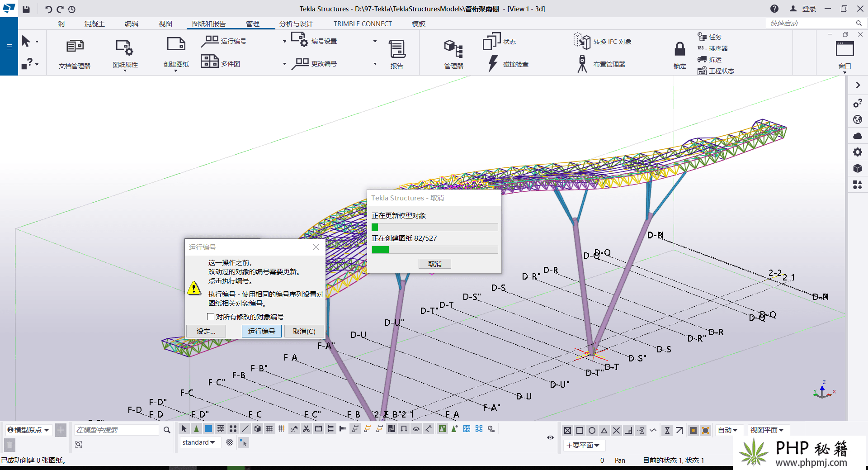Switch to the 视图 view tab

point(165,24)
